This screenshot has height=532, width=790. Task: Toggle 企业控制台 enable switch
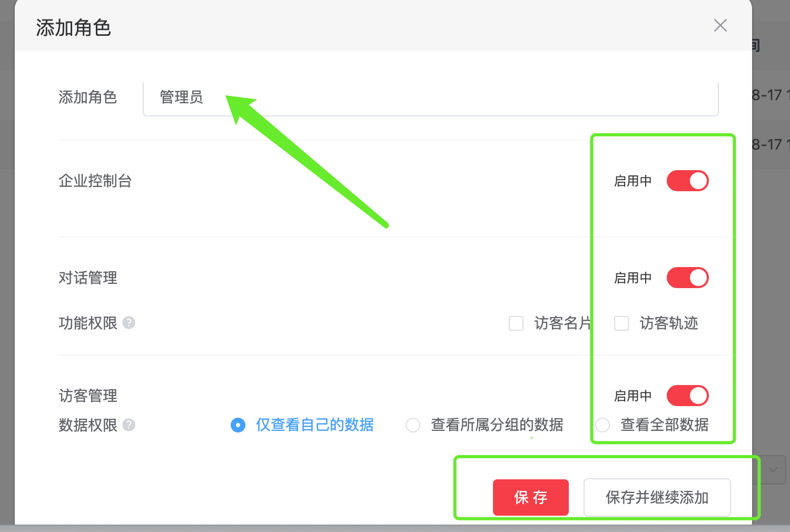[x=687, y=181]
